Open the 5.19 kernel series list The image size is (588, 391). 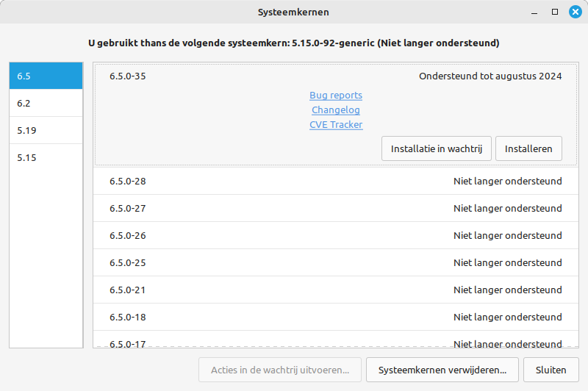[46, 130]
